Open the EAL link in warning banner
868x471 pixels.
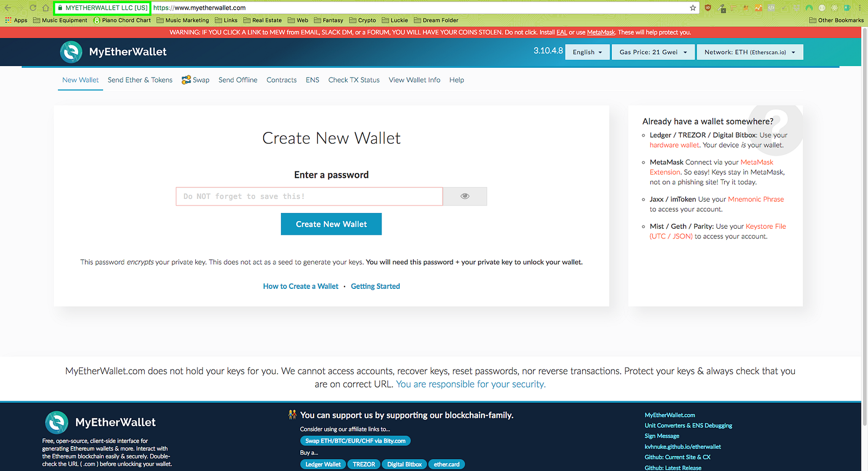561,33
